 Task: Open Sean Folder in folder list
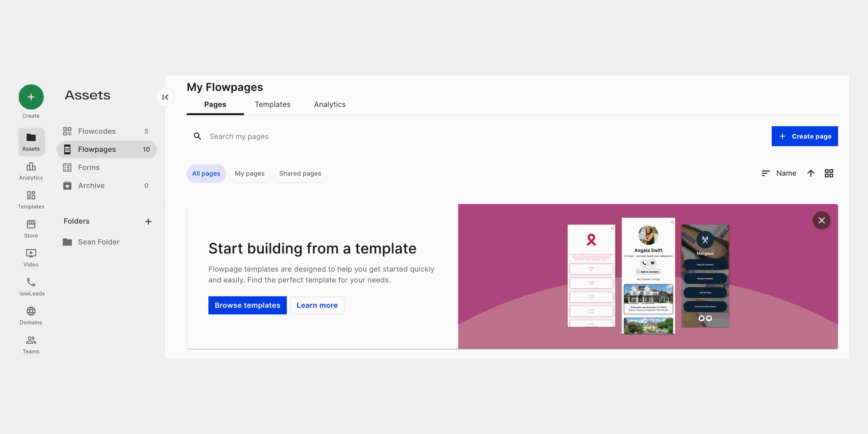[98, 242]
